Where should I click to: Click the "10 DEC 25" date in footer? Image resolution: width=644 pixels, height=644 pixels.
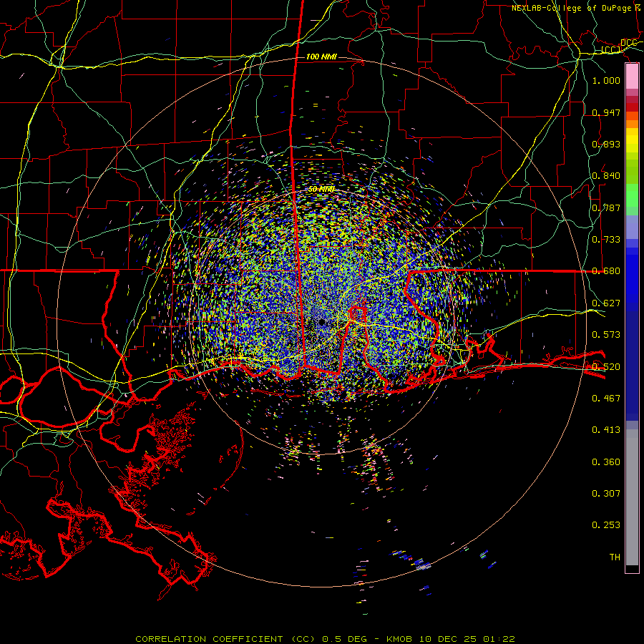448,639
